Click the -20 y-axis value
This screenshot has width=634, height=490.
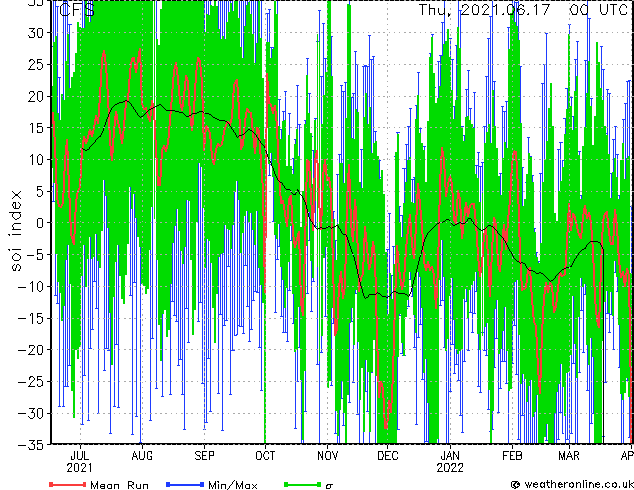click(31, 350)
